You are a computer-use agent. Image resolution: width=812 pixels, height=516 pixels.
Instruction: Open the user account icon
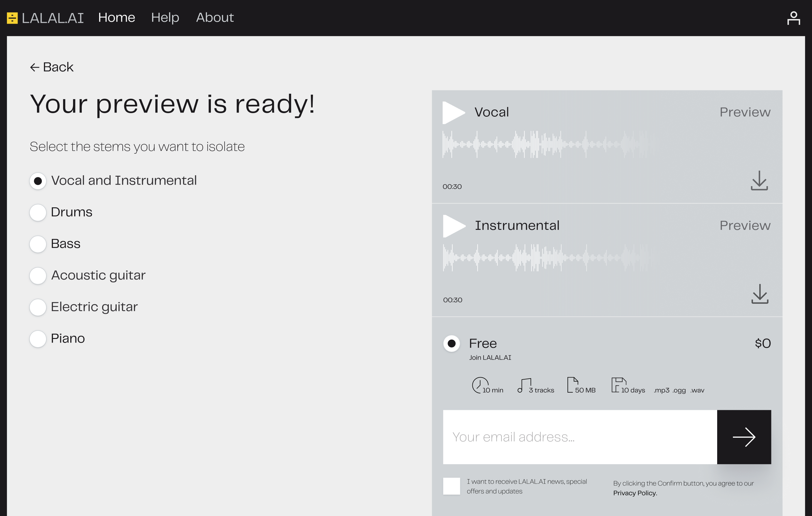click(794, 18)
